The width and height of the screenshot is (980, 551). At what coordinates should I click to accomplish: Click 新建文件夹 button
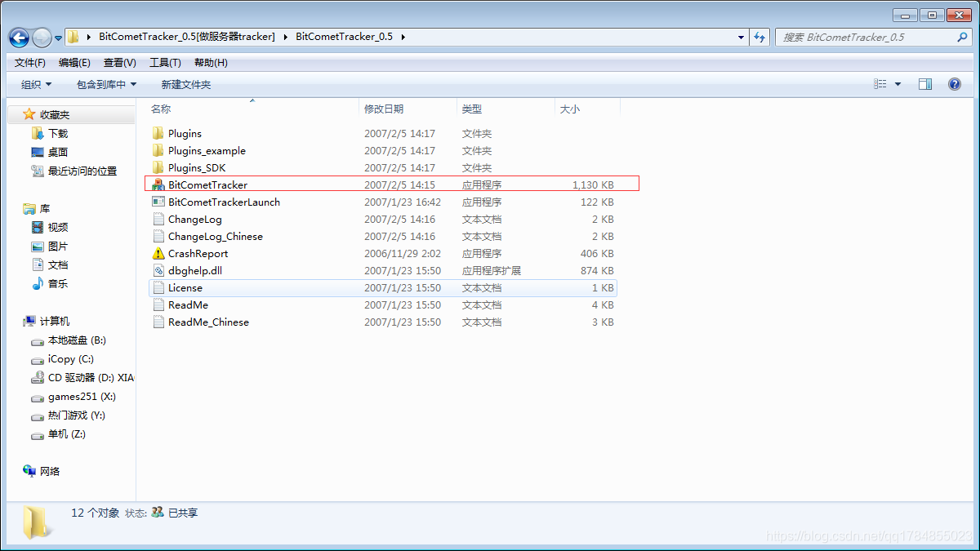pos(186,84)
